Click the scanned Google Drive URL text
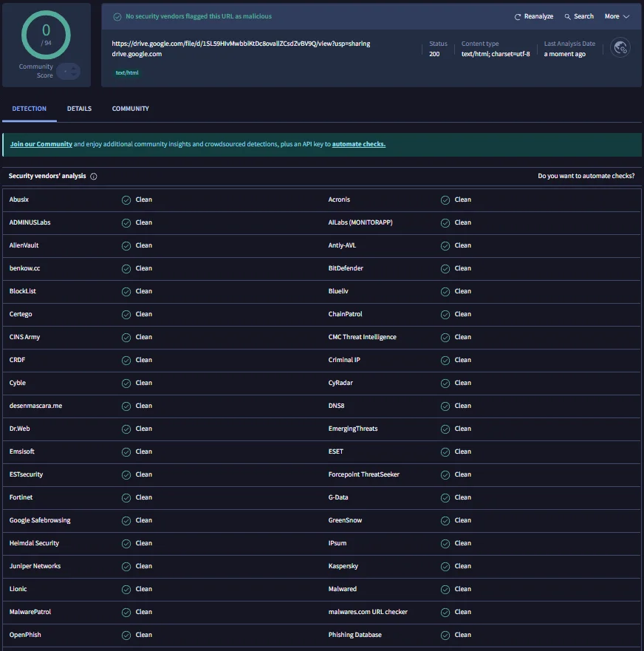The height and width of the screenshot is (651, 644). pyautogui.click(x=241, y=44)
